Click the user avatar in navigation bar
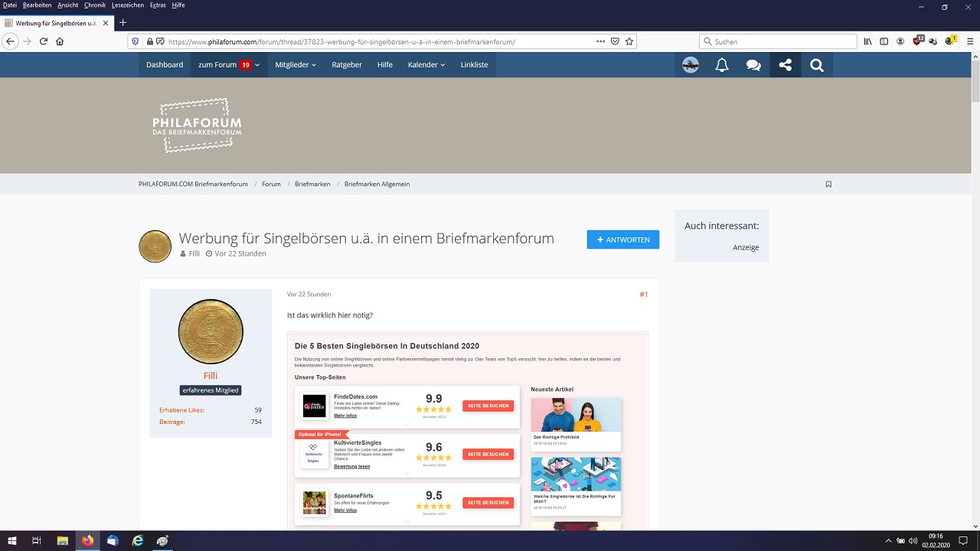This screenshot has height=551, width=980. pos(690,65)
